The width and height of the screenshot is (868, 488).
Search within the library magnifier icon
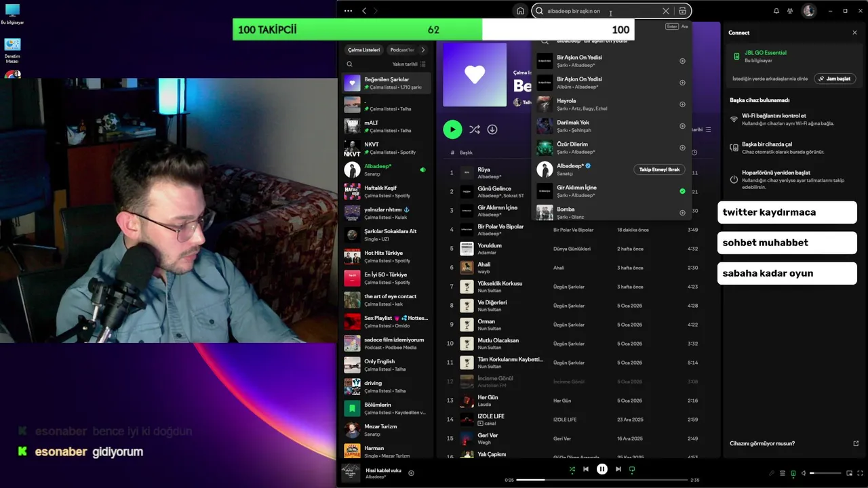350,64
